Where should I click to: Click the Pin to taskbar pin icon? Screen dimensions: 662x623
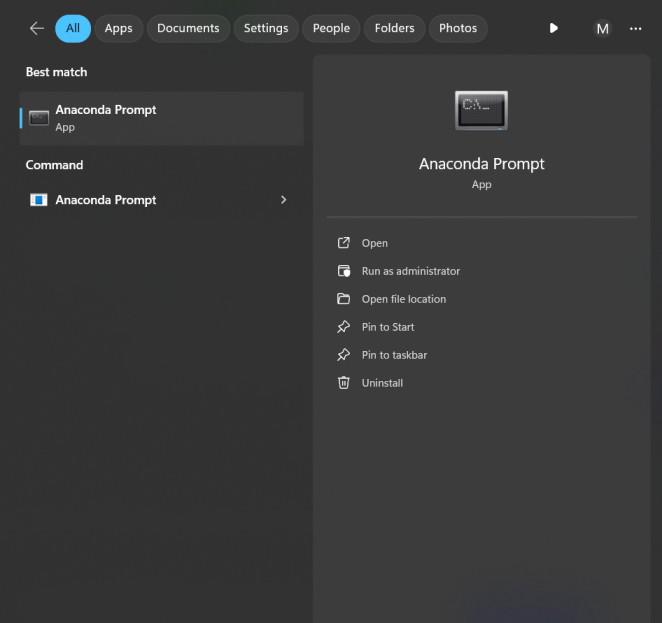344,355
